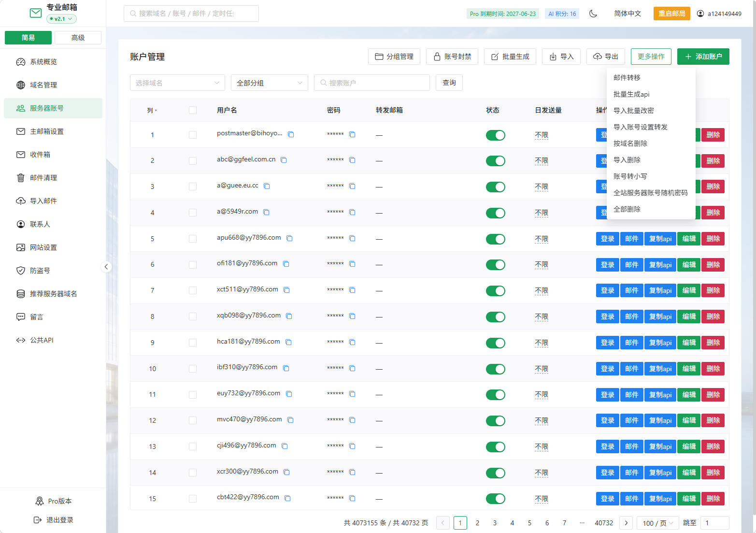The height and width of the screenshot is (533, 756).
Task: Open the 100 / 页 page size dropdown
Action: click(x=658, y=523)
